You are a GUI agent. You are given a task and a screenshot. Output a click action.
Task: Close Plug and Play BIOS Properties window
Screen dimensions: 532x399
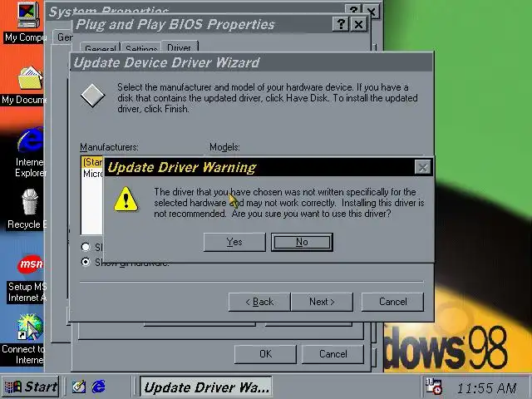pos(358,24)
